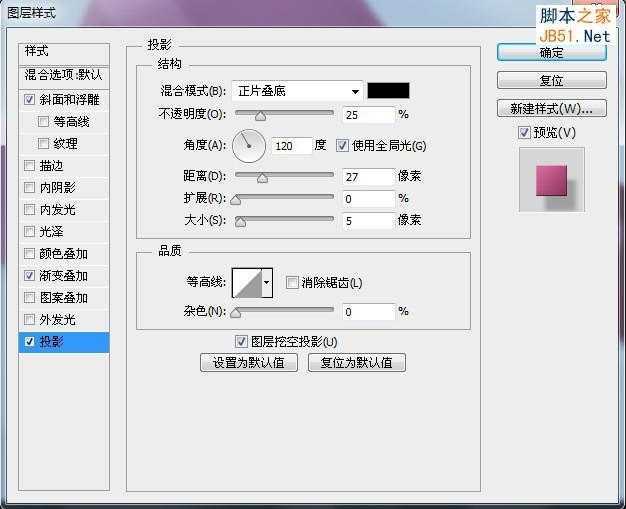
Task: Enable the 纹理 checkbox
Action: point(43,143)
